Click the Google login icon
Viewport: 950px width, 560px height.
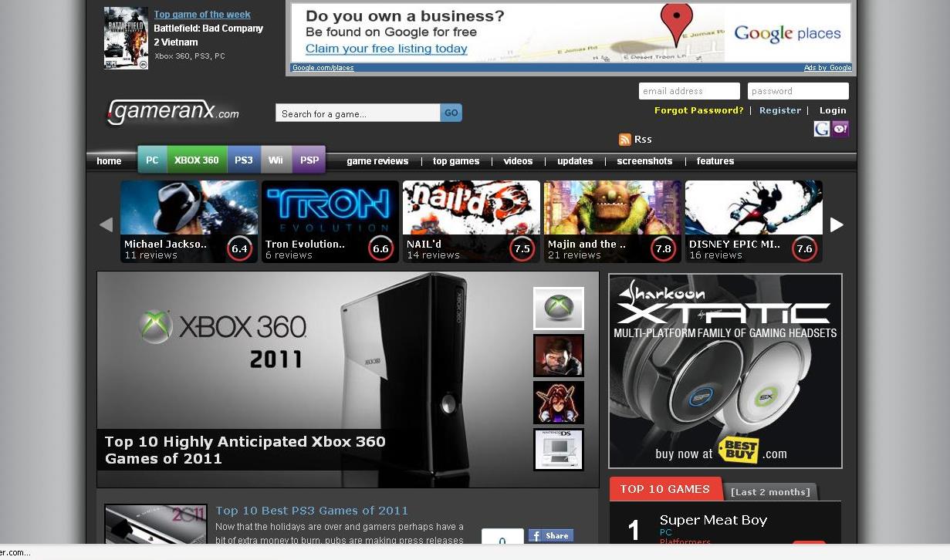[x=822, y=129]
